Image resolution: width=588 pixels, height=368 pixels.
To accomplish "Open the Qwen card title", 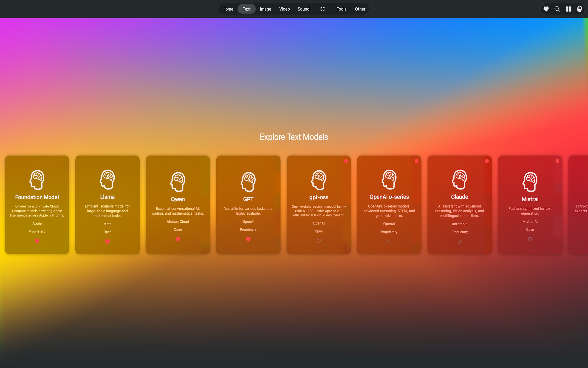I will click(178, 199).
